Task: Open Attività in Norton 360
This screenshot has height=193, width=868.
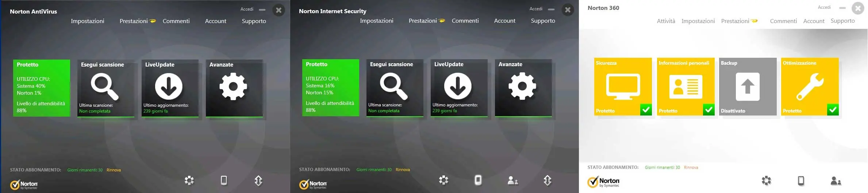Action: 666,21
